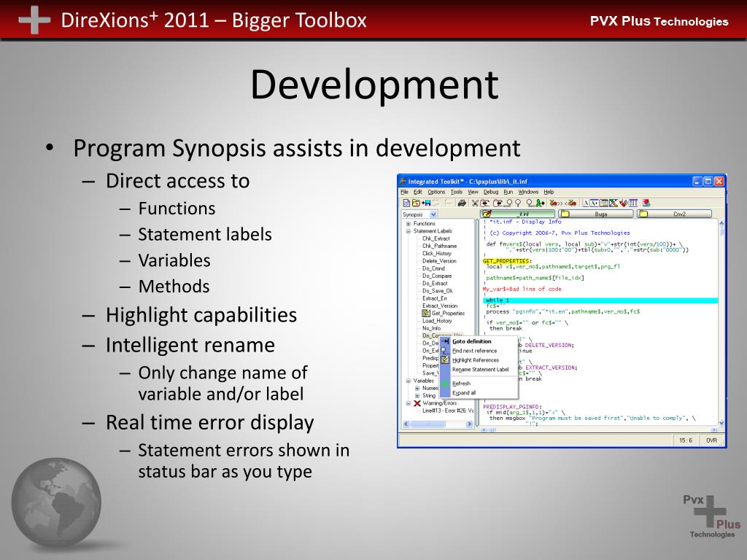This screenshot has width=747, height=560.
Task: Select Extract_Err statement label
Action: tap(435, 298)
